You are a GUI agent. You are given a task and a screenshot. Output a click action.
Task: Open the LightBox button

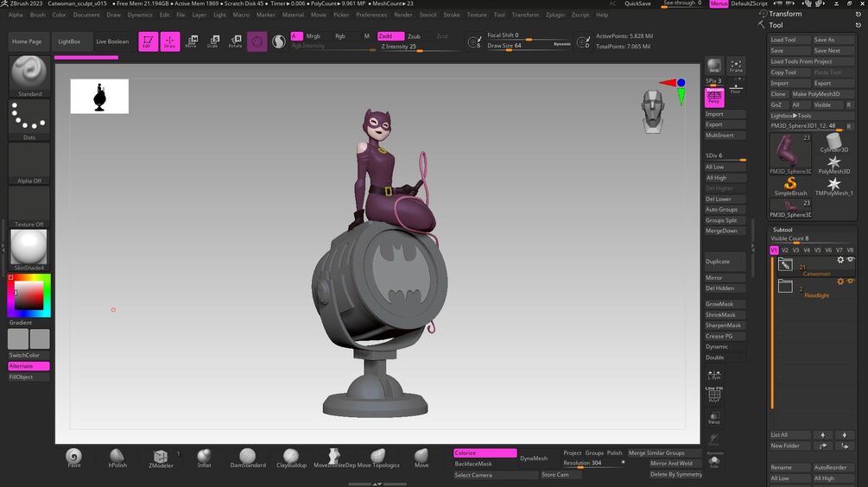coord(69,41)
